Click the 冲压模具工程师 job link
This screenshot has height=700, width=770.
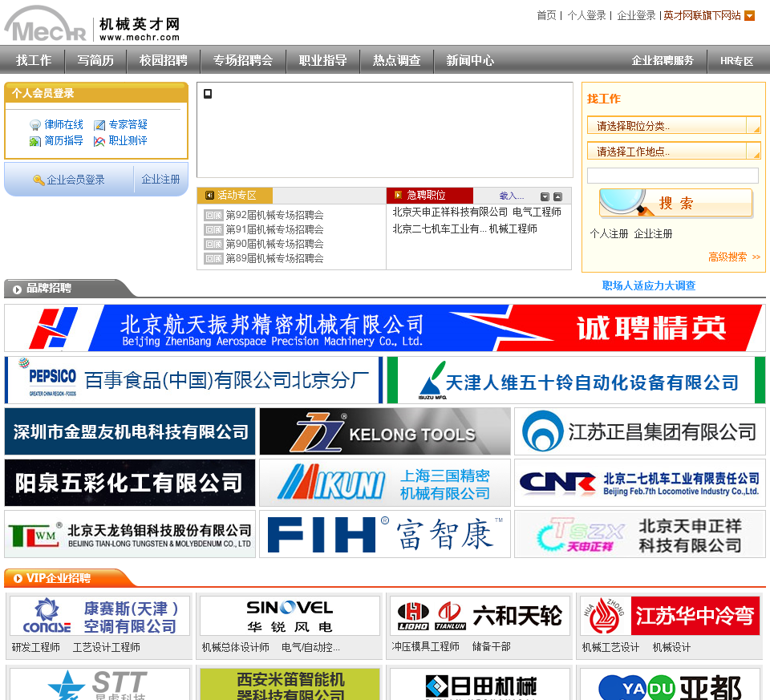(x=425, y=646)
